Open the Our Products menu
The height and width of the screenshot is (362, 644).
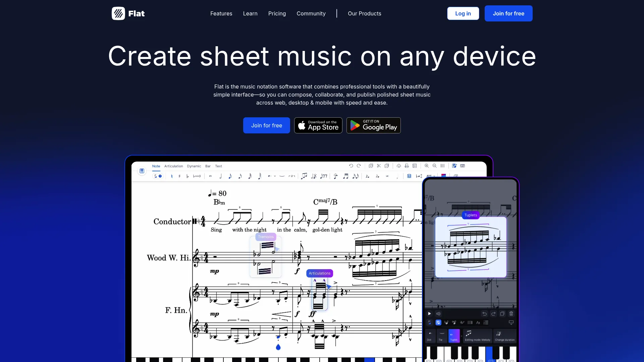click(364, 13)
